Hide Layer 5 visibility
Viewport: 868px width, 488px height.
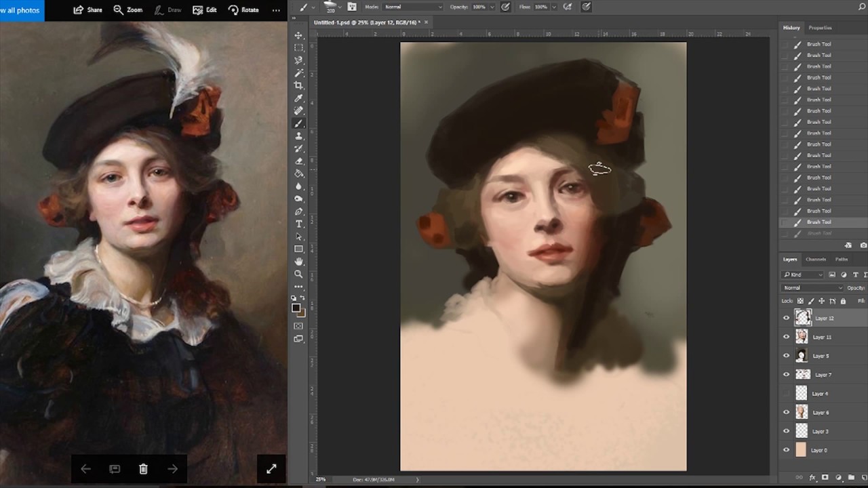click(787, 356)
